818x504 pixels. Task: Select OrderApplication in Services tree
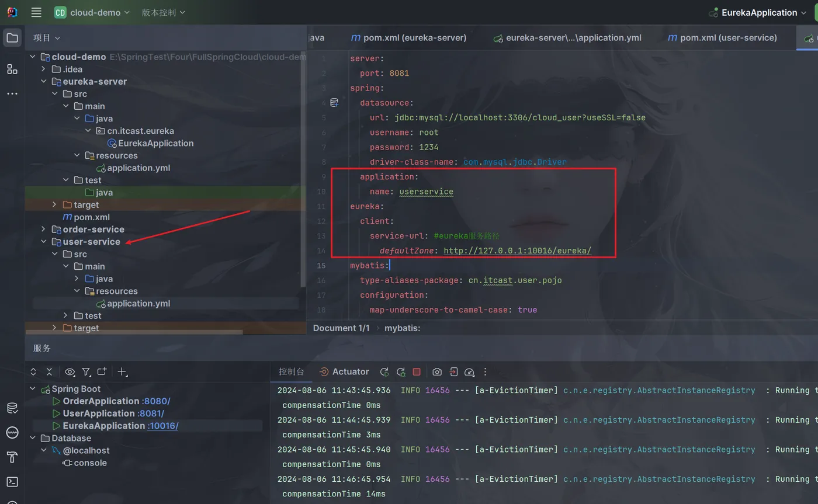tap(100, 401)
